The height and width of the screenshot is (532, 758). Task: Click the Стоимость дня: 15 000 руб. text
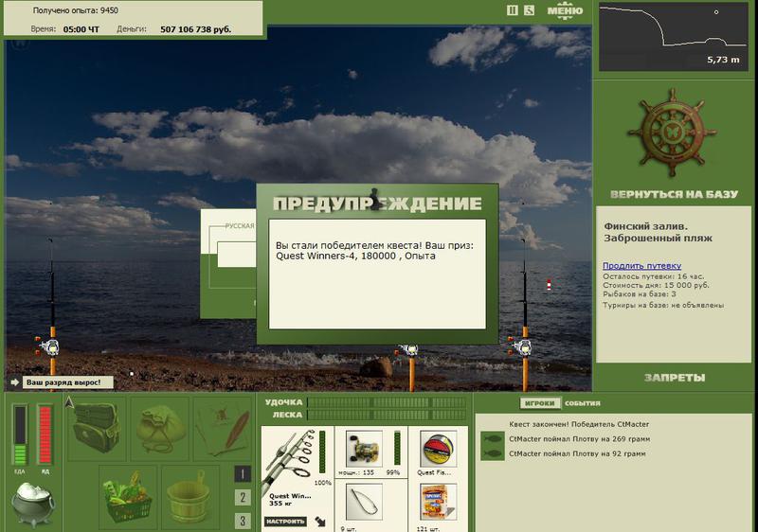point(656,285)
